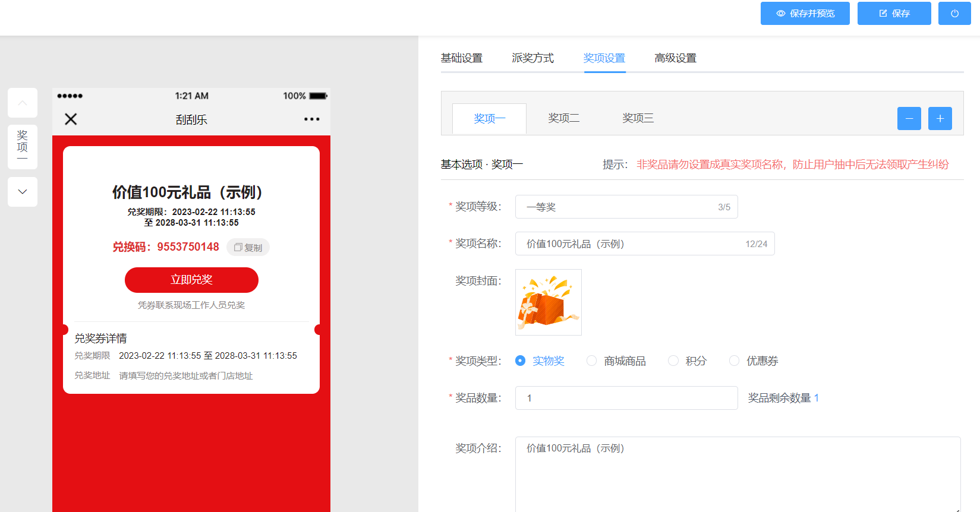Close the phone preview with the X icon
This screenshot has width=980, height=512.
point(71,119)
